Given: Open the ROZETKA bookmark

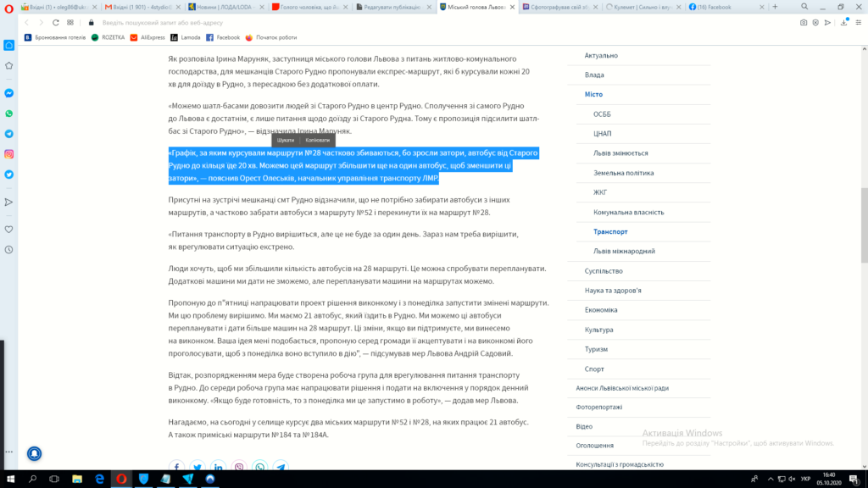Looking at the screenshot, I should pos(108,37).
